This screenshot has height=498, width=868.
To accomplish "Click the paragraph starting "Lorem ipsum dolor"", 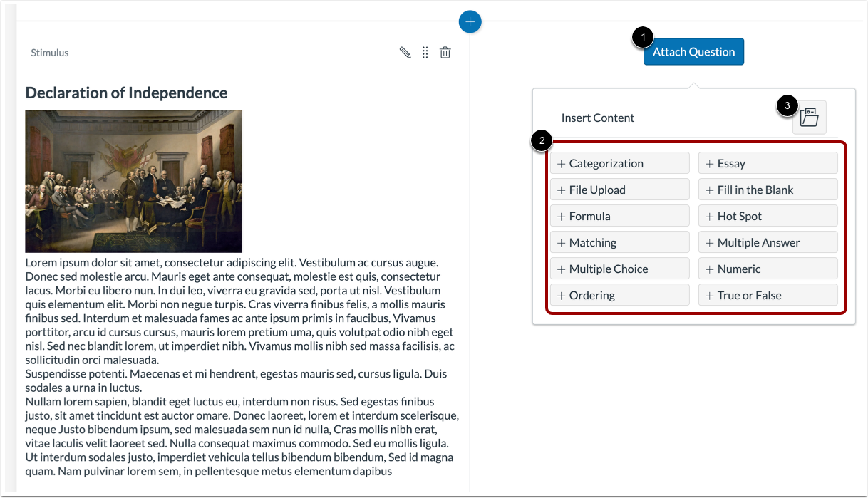I will (x=241, y=311).
